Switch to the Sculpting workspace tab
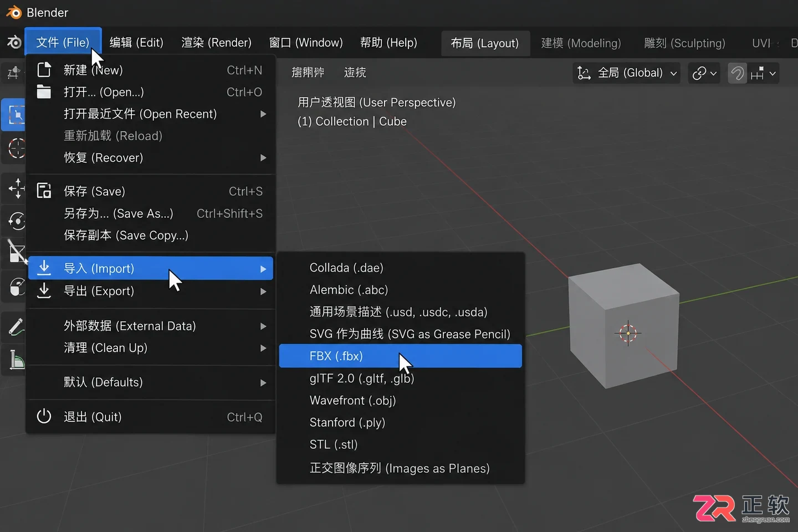 (x=684, y=43)
